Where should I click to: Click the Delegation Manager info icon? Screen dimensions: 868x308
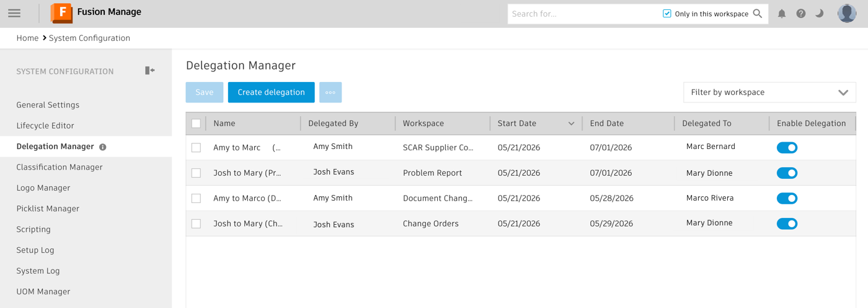point(103,147)
